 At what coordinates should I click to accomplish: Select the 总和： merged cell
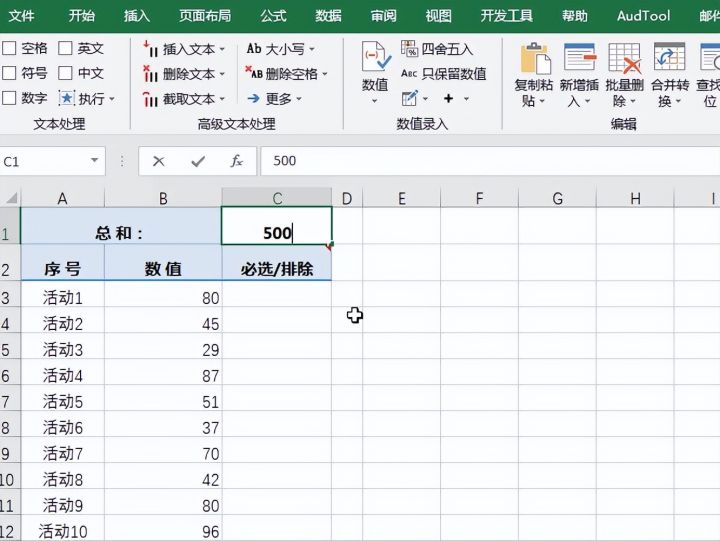click(x=121, y=225)
